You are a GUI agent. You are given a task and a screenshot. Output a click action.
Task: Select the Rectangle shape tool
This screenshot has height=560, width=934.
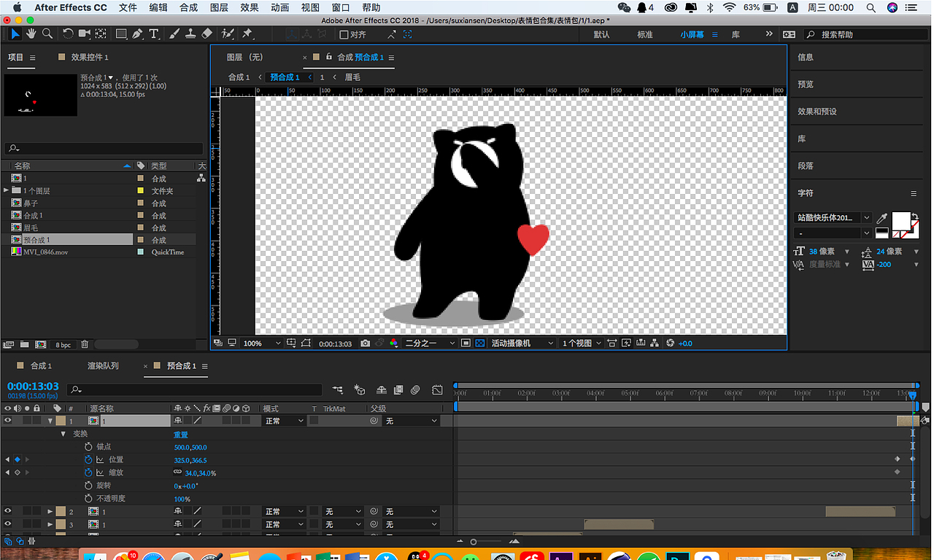121,34
